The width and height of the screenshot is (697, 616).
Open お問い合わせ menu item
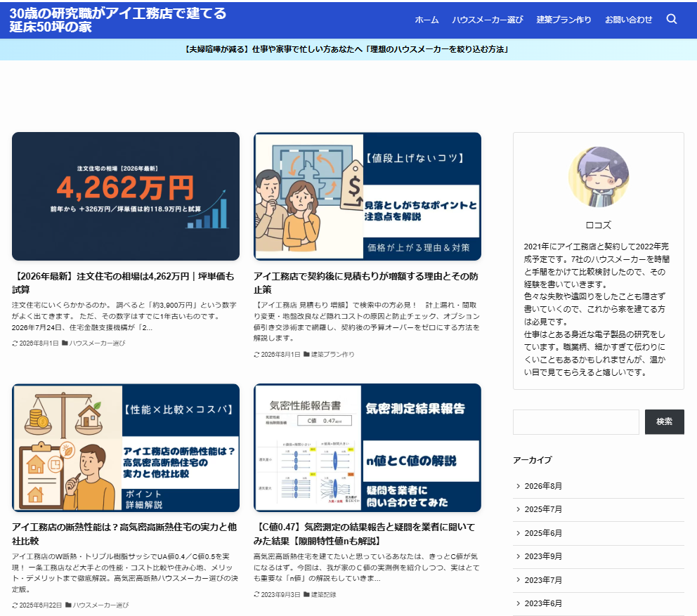coord(629,20)
